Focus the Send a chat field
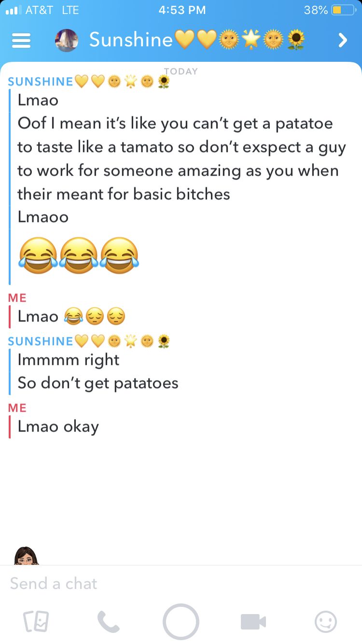The width and height of the screenshot is (362, 644). point(181,583)
